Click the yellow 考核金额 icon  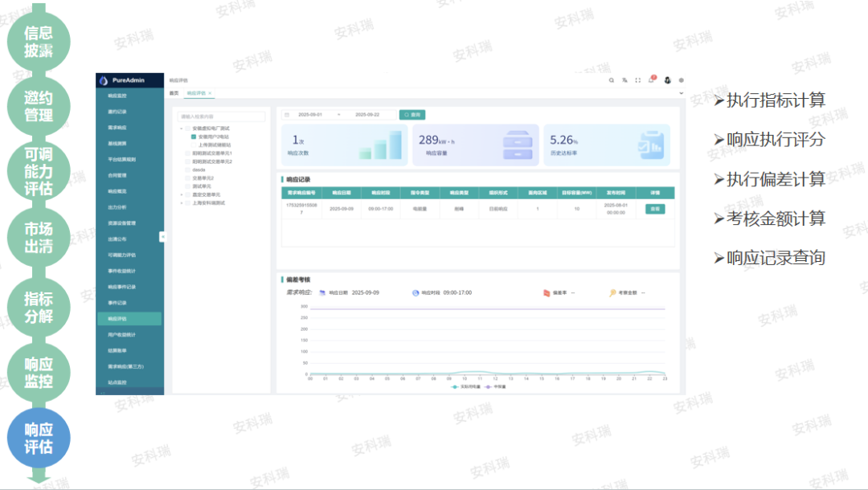click(612, 292)
